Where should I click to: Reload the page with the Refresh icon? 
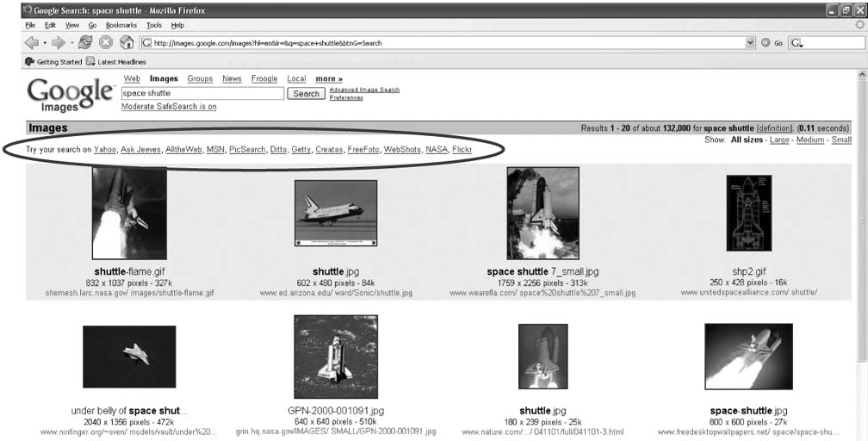click(85, 42)
